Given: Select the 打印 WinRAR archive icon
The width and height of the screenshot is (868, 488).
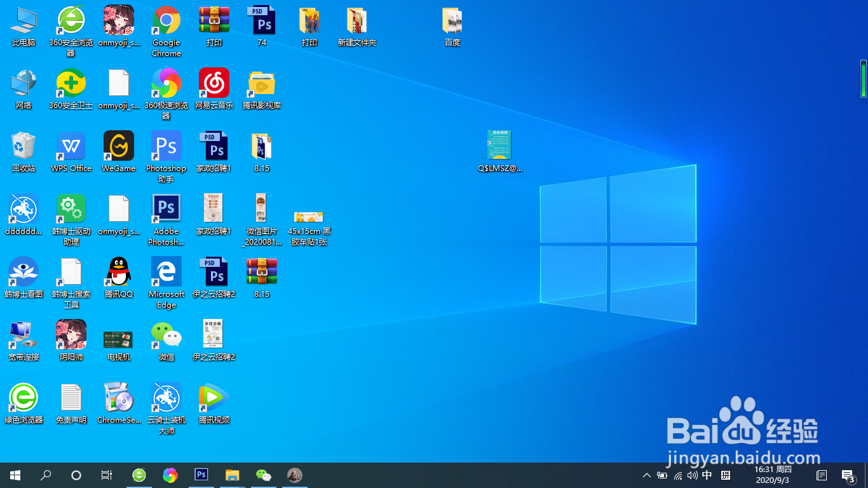Looking at the screenshot, I should [x=214, y=27].
